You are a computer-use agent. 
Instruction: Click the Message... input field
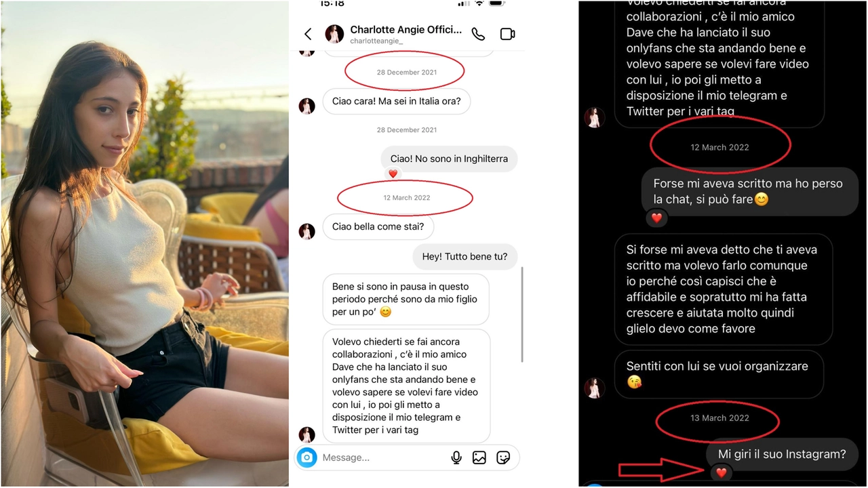point(383,457)
